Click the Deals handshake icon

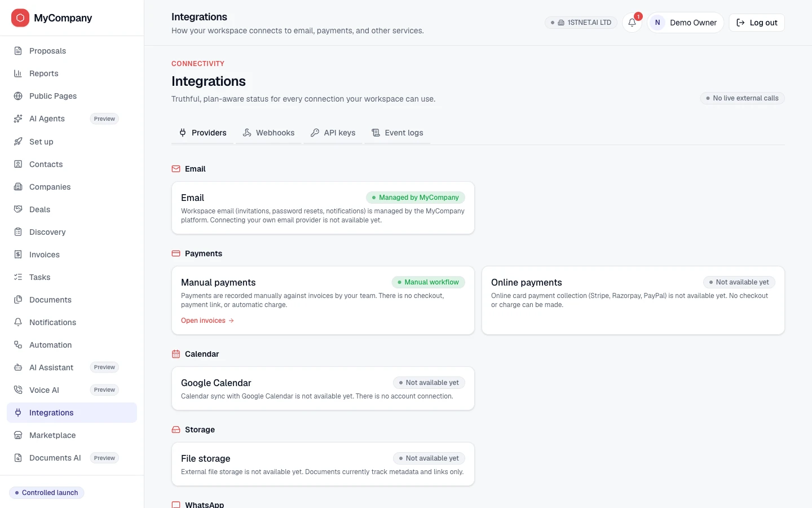(18, 209)
